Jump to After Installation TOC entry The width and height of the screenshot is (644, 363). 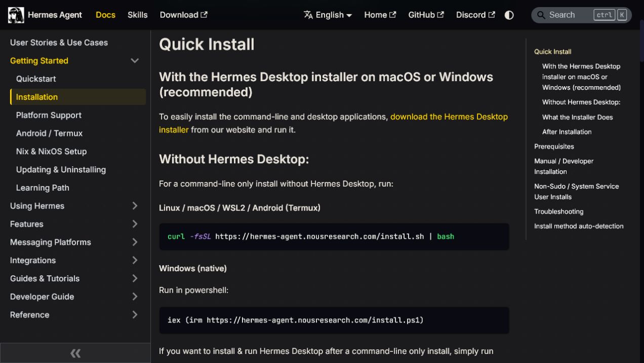pyautogui.click(x=567, y=132)
